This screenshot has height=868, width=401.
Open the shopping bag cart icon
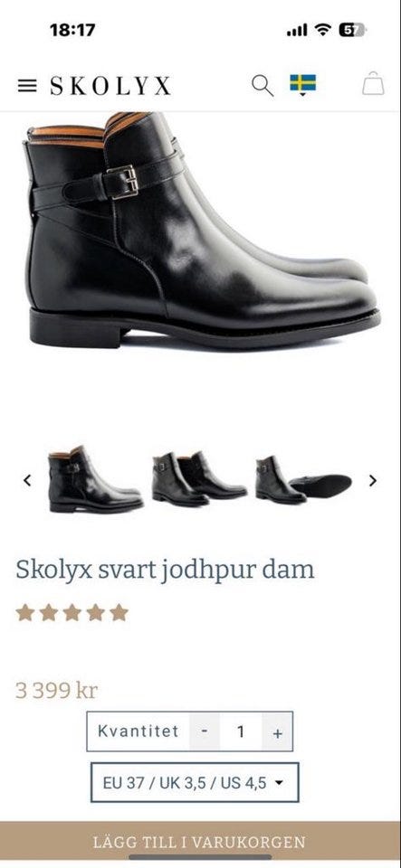373,83
